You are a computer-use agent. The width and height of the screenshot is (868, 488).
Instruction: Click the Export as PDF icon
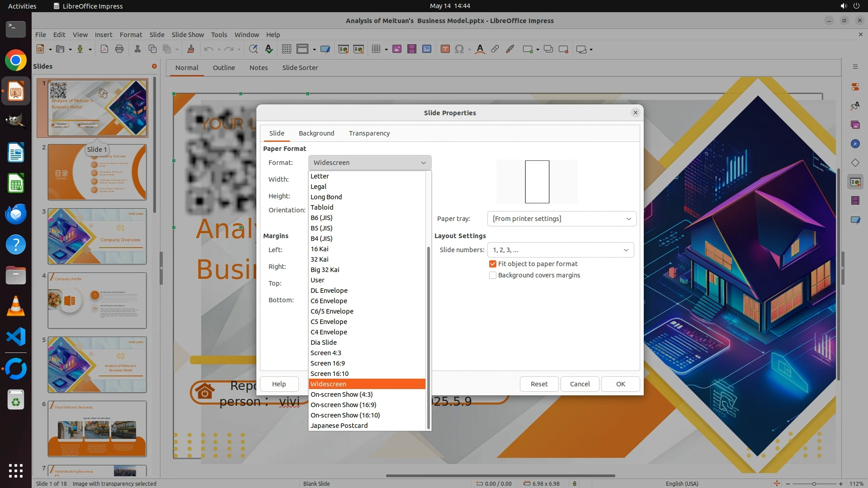(x=104, y=49)
